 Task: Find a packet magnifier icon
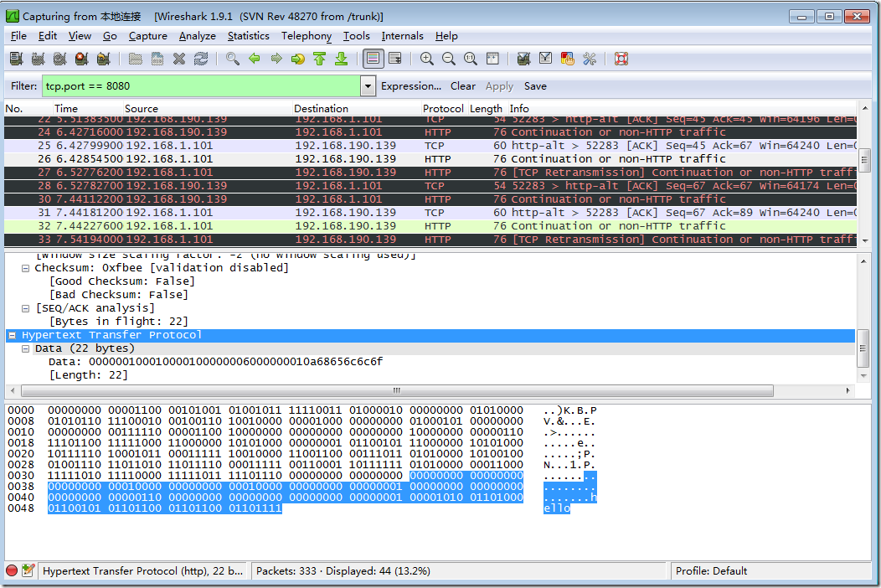[x=233, y=59]
